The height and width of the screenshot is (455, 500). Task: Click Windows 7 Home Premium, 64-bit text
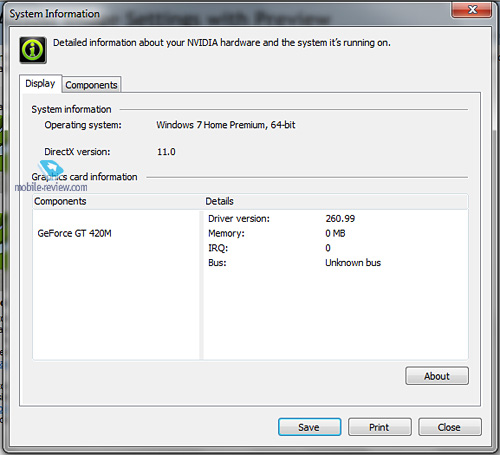(x=226, y=125)
